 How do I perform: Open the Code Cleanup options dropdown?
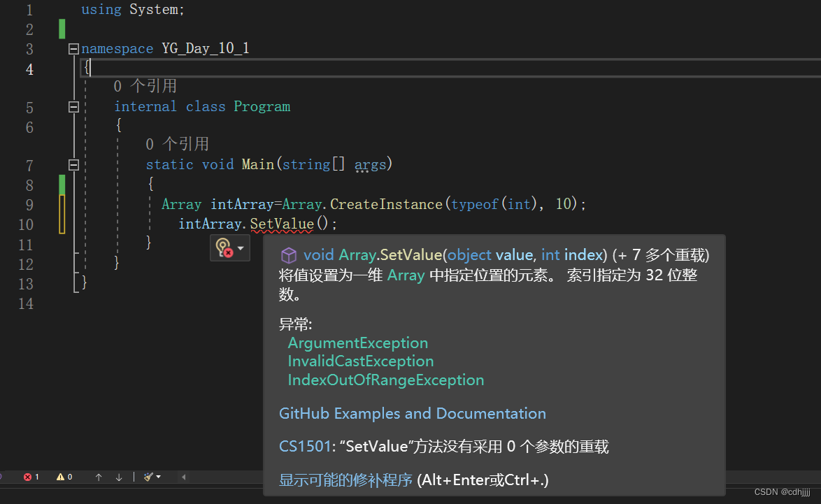click(x=157, y=477)
